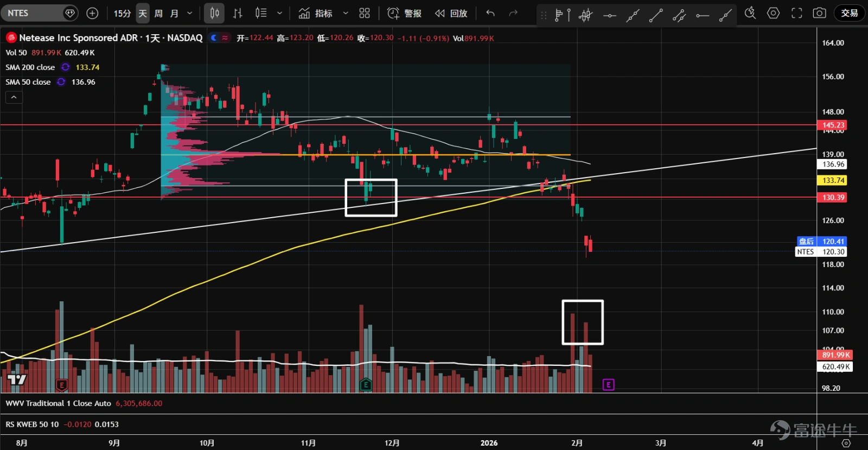Select the bar chart style icon
The image size is (868, 450).
238,13
